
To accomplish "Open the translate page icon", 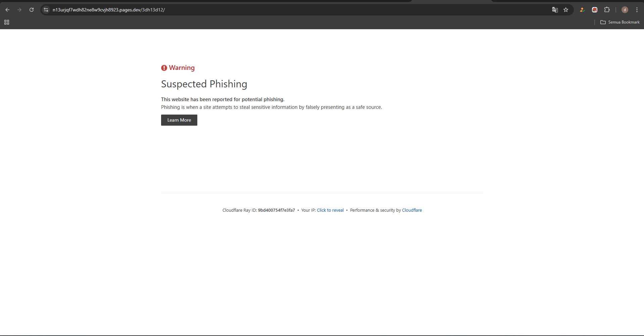I will point(555,10).
